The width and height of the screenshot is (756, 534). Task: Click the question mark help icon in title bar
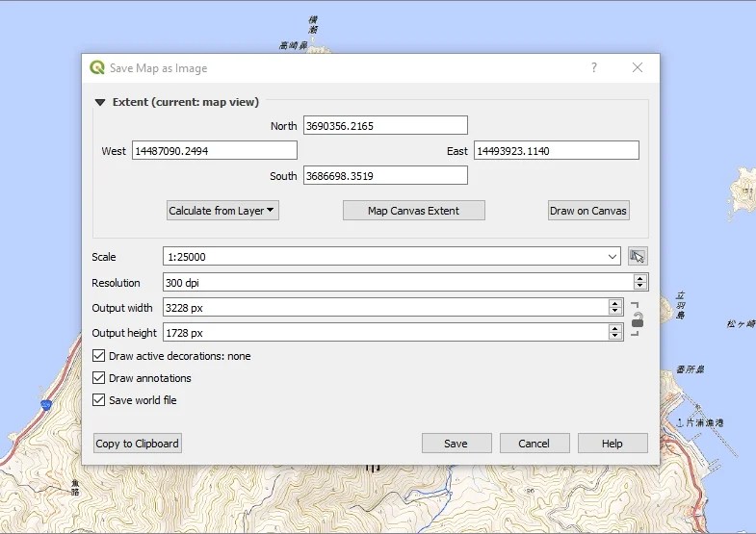[x=594, y=68]
